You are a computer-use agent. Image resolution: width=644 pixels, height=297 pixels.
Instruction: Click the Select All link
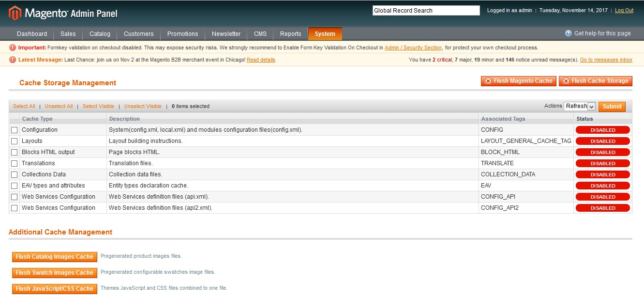(x=24, y=106)
